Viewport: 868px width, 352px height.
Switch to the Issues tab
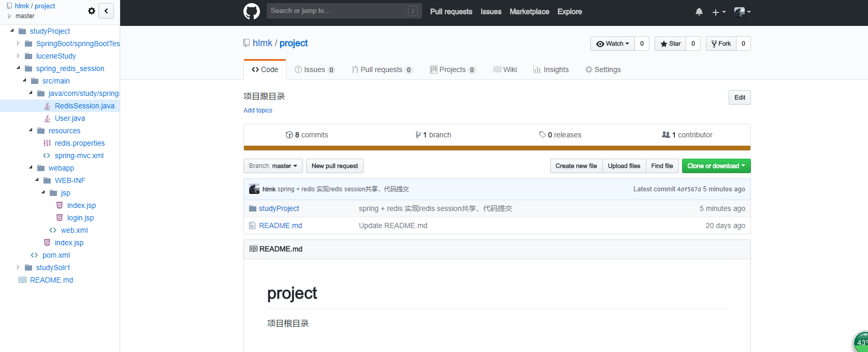[x=314, y=69]
